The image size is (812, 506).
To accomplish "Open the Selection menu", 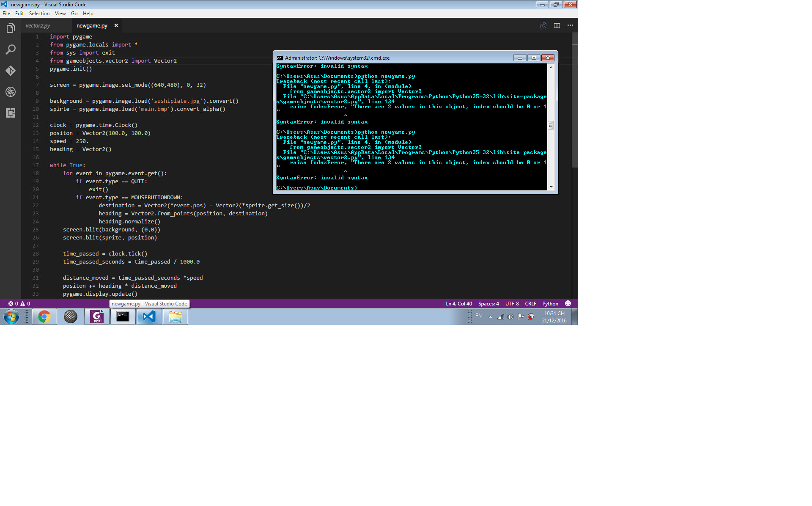I will coord(39,14).
